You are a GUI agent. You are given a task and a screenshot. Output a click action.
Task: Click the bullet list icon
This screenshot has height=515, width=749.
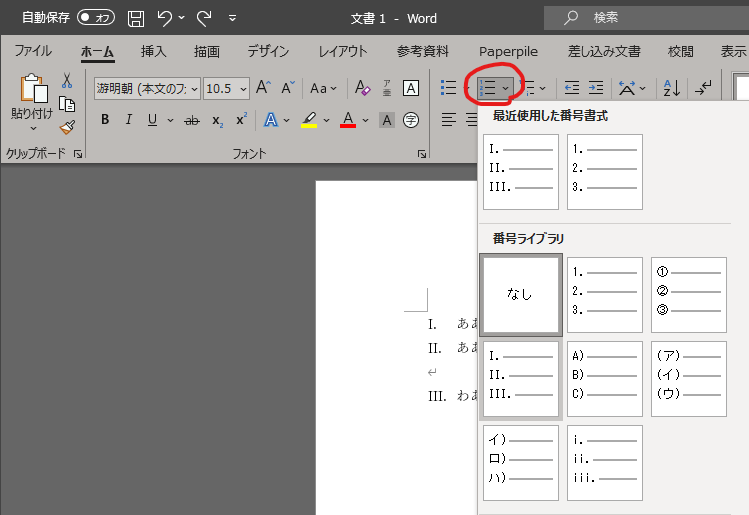[x=448, y=88]
